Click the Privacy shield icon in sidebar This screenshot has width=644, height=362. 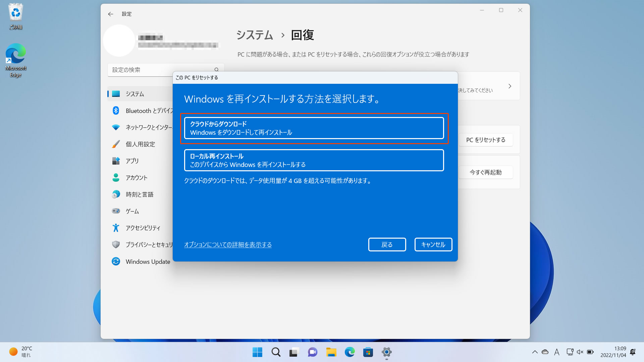pos(116,245)
